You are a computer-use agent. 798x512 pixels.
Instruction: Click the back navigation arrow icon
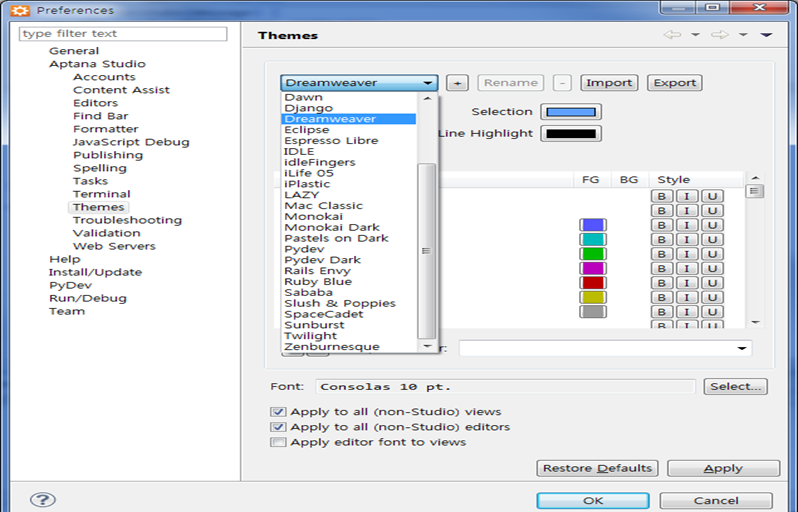point(672,35)
